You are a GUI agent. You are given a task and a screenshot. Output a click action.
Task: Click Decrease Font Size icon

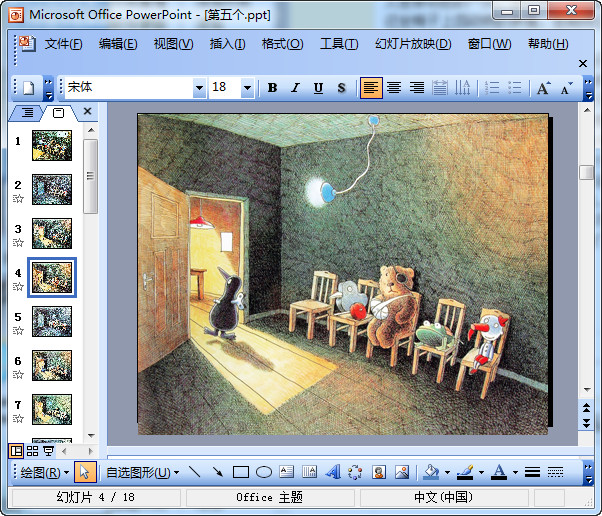point(566,88)
